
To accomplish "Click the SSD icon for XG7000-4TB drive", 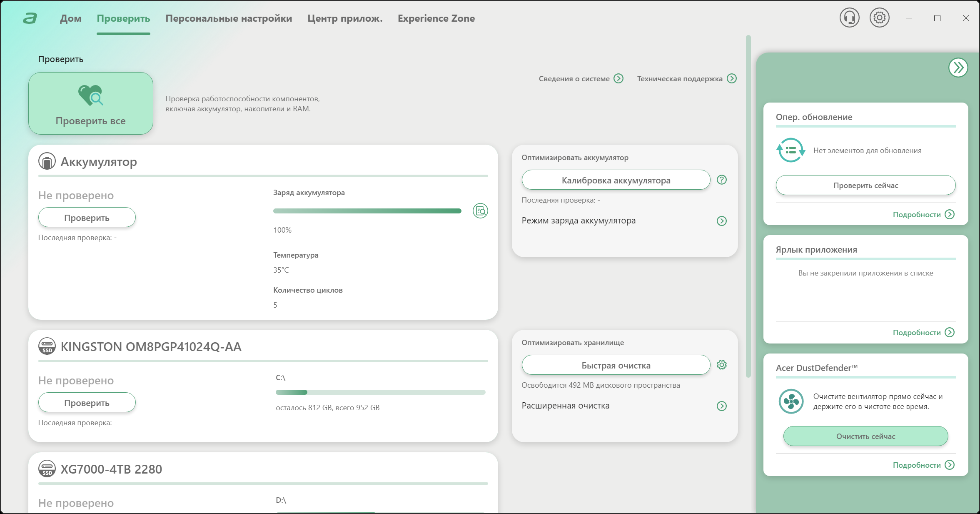I will [x=47, y=469].
